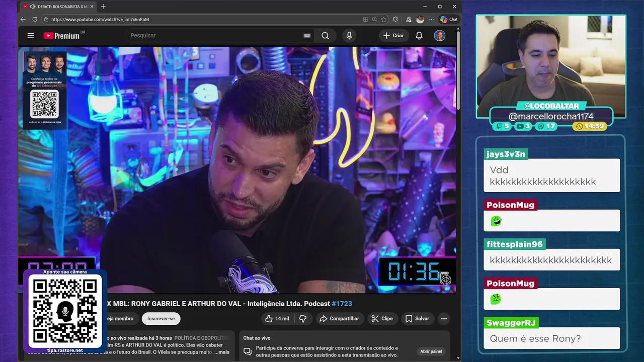The height and width of the screenshot is (362, 644).
Task: Reload the page with refresh icon
Action: (35, 19)
